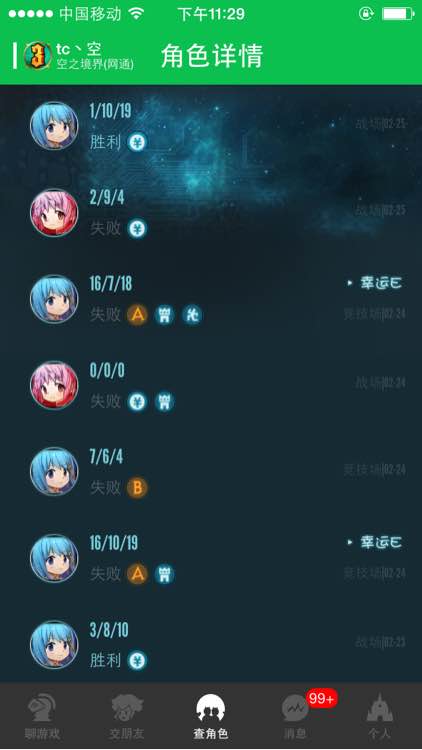Image resolution: width=422 pixels, height=750 pixels.
Task: Click orange A badge in 16/7/18 match
Action: (137, 315)
